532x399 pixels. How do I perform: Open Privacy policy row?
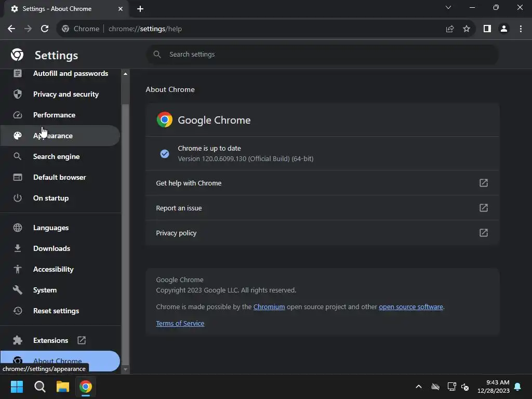(322, 233)
